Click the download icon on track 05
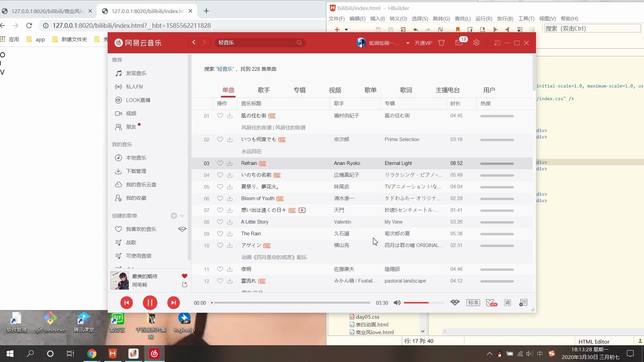Viewport: 644px width, 362px height. pyautogui.click(x=230, y=186)
